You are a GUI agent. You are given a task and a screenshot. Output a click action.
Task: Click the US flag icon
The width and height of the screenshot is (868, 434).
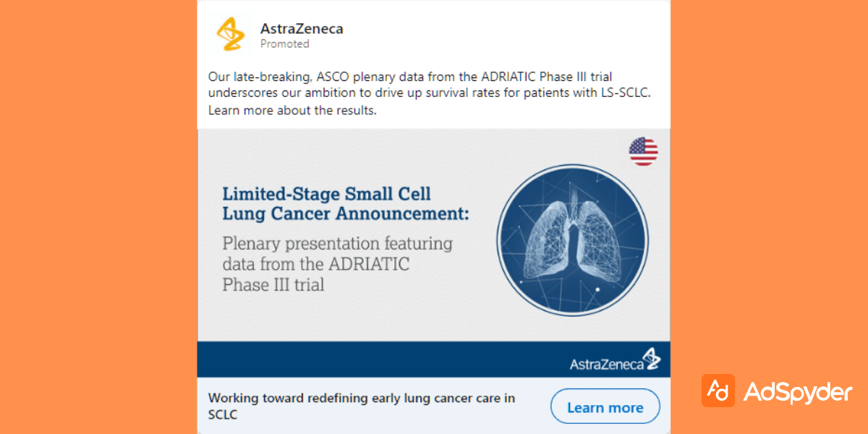click(x=643, y=151)
